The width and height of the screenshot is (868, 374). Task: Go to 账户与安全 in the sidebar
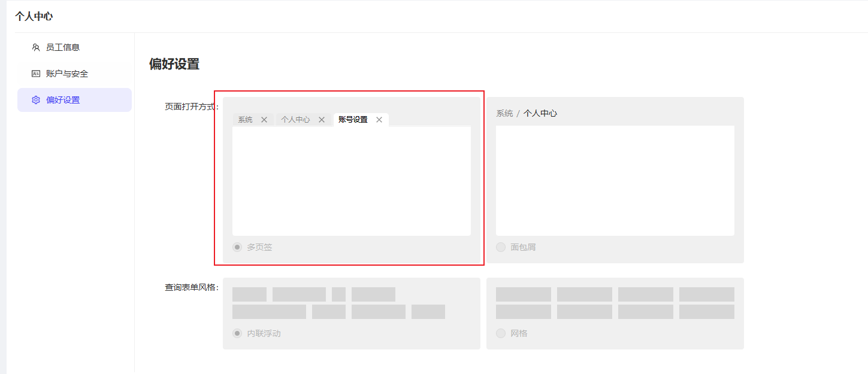coord(67,74)
